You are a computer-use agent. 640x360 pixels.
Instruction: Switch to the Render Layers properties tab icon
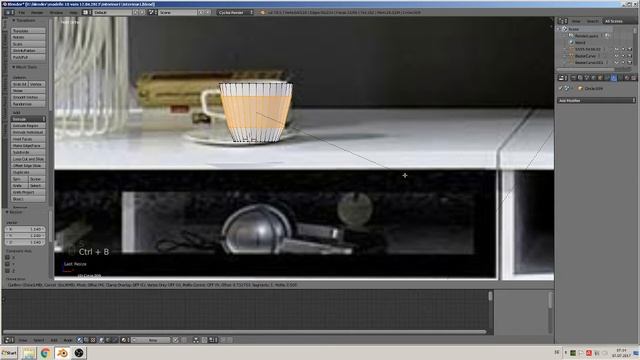(580, 78)
